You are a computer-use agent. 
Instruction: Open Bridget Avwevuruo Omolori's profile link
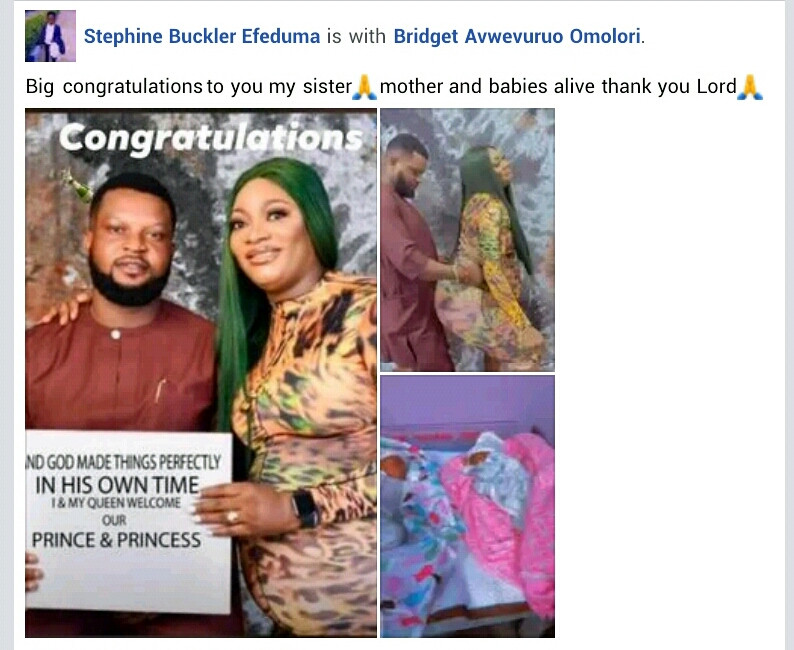click(x=517, y=36)
